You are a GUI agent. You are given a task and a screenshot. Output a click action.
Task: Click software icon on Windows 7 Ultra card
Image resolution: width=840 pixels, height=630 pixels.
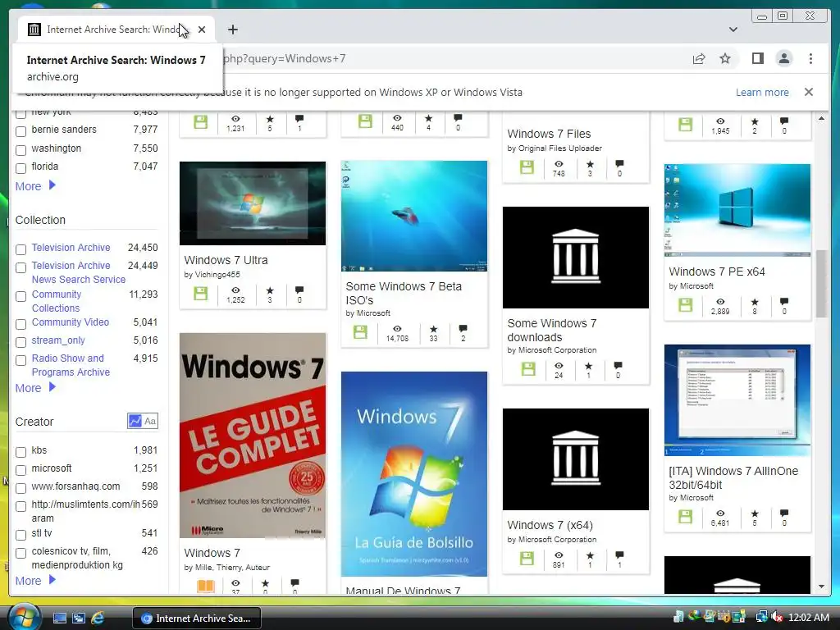tap(200, 294)
